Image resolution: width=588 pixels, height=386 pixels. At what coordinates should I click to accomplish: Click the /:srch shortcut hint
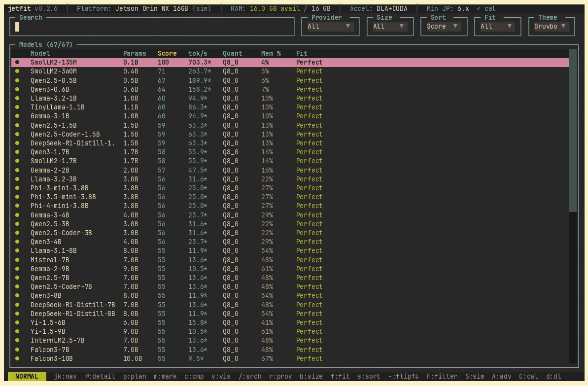click(x=250, y=376)
